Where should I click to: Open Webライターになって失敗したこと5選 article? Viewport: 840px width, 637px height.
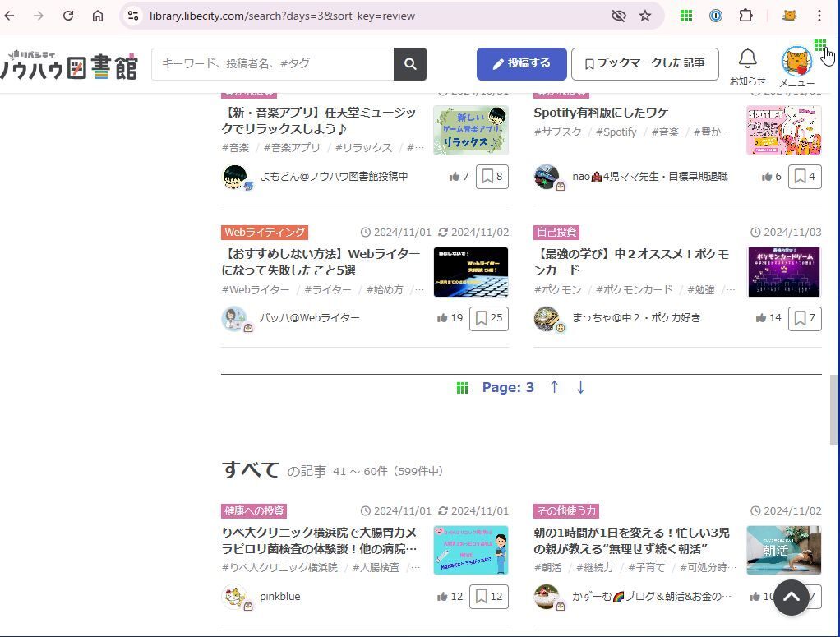[321, 262]
